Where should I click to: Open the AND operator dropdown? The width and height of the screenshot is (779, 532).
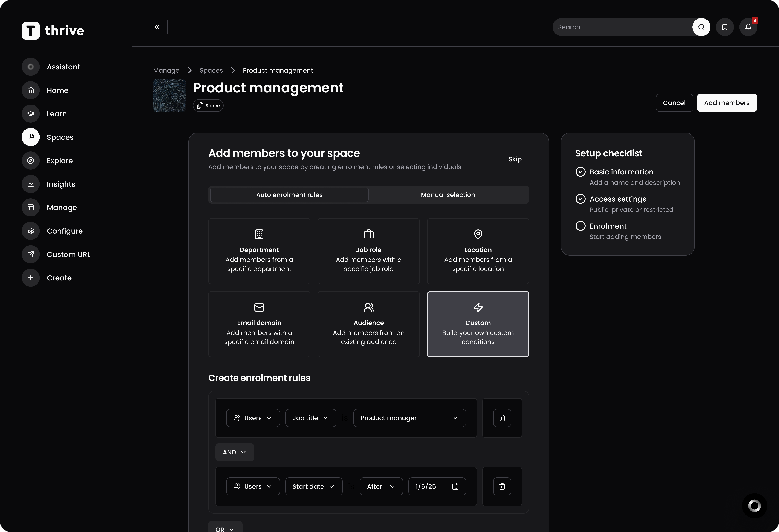tap(234, 452)
